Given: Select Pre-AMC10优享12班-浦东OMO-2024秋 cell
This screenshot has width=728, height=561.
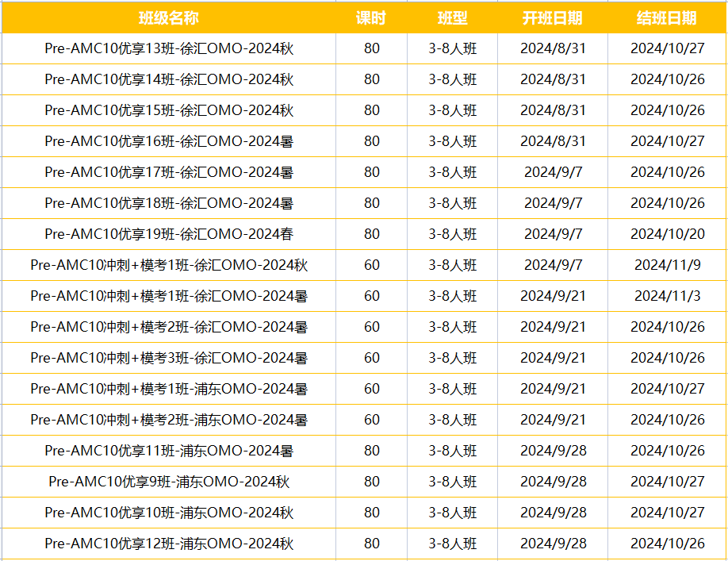Looking at the screenshot, I should click(x=169, y=544).
